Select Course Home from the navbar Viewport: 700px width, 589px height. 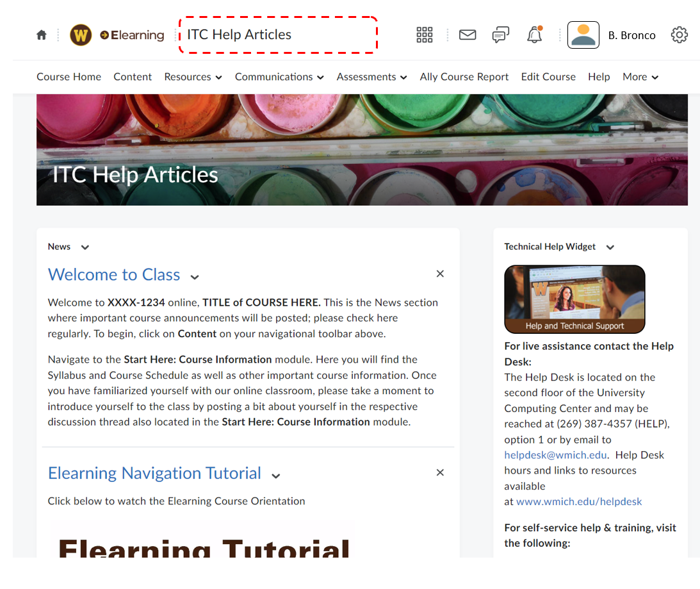[69, 77]
